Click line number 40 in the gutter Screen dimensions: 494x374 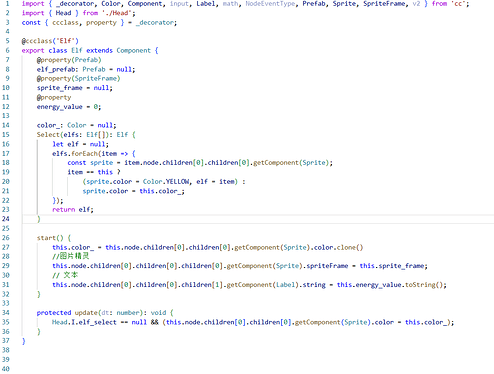[6, 369]
